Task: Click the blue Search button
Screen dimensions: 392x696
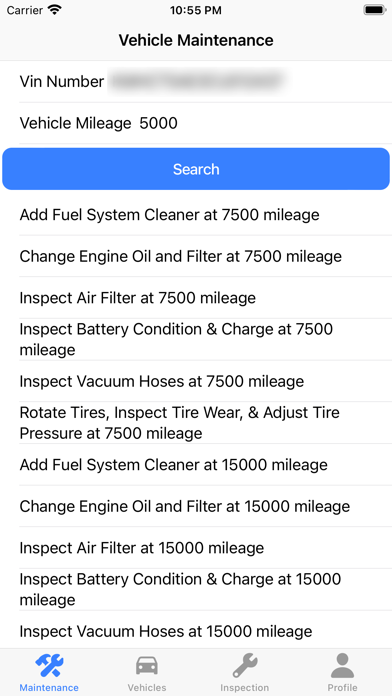Action: click(x=196, y=169)
